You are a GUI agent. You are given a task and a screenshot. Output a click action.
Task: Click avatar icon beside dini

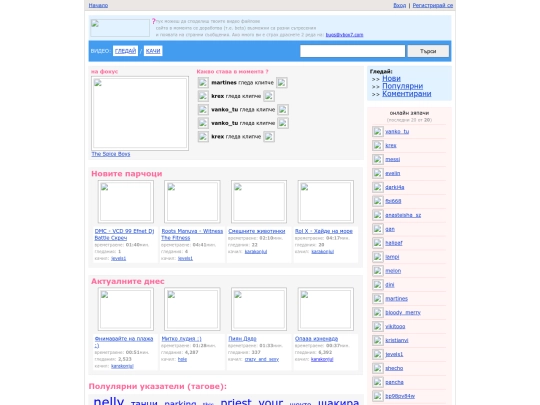[377, 284]
